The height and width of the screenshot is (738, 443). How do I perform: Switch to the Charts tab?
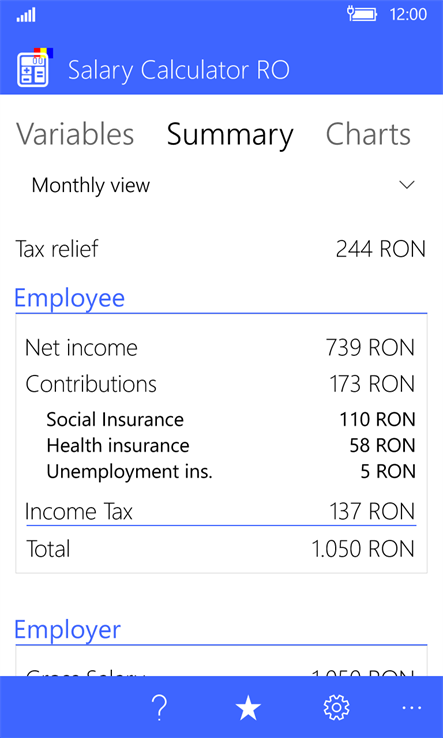pos(368,134)
